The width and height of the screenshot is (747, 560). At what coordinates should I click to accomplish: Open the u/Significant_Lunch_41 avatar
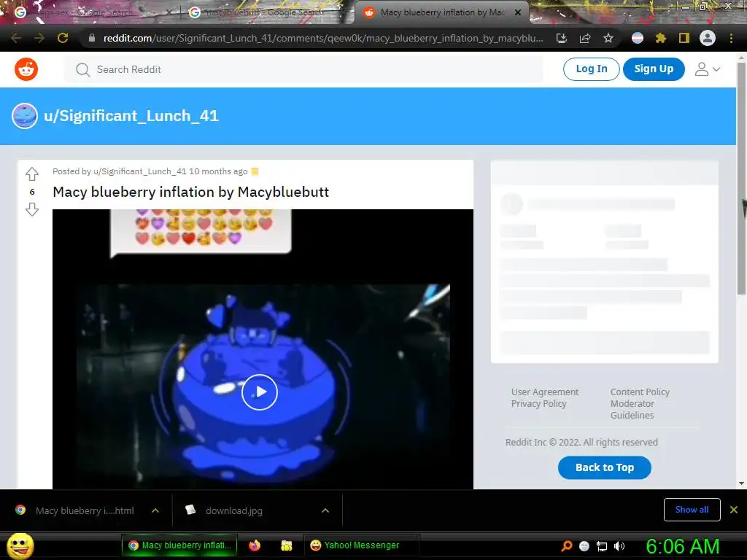point(25,116)
